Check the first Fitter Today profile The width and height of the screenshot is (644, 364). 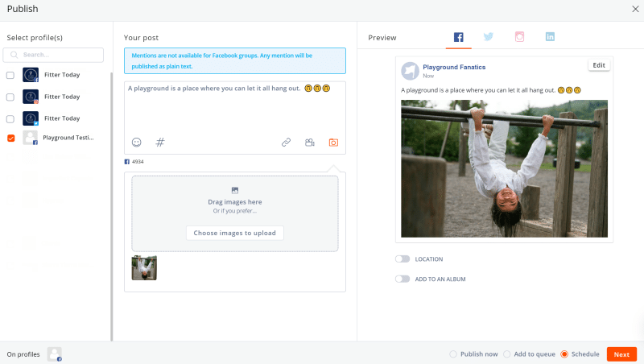pyautogui.click(x=10, y=75)
